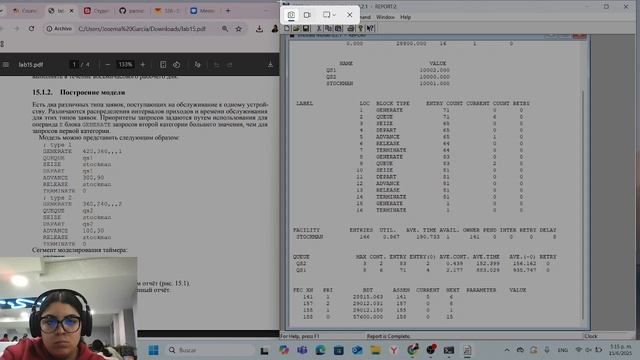Click the Open file icon in the GPSS toolbar
The height and width of the screenshot is (360, 640).
(296, 29)
